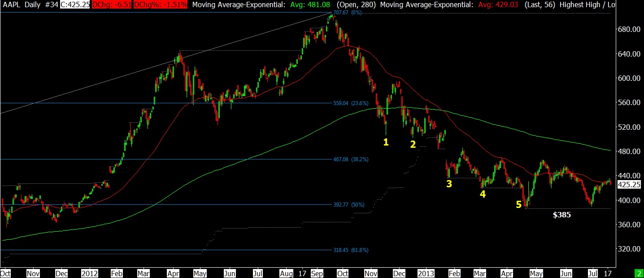Select yellow wave label 5

coord(518,205)
